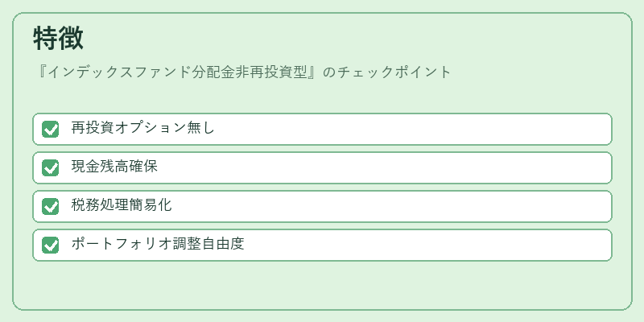Click blank card area below the checklist

[x=322, y=285]
